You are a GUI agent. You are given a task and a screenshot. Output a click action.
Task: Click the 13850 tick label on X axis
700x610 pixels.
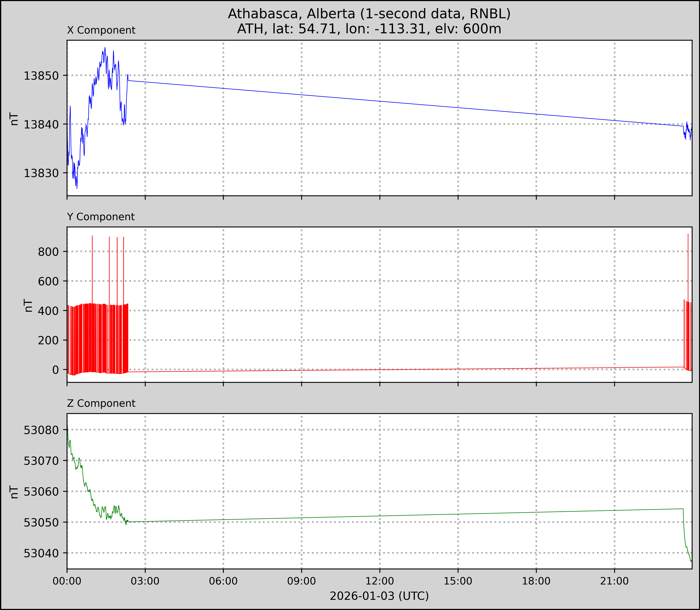[41, 76]
